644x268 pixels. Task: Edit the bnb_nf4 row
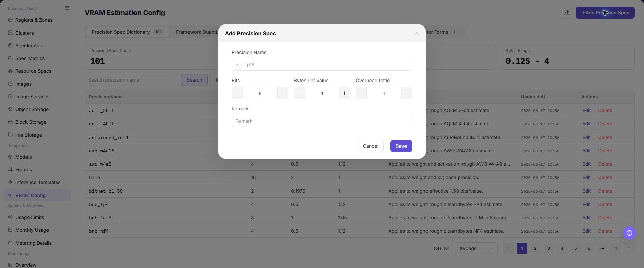point(586,231)
